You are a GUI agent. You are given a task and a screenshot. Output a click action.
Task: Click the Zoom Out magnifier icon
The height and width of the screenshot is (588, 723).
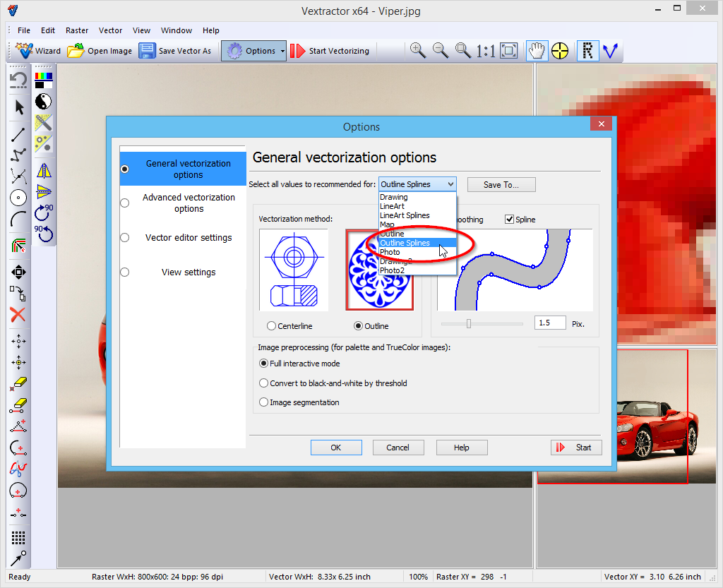(441, 50)
